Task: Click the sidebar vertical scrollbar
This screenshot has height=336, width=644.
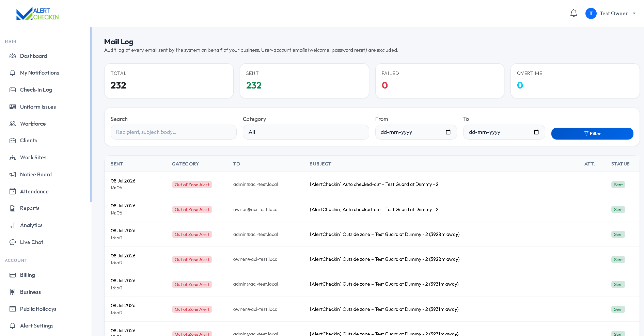Action: 91,115
